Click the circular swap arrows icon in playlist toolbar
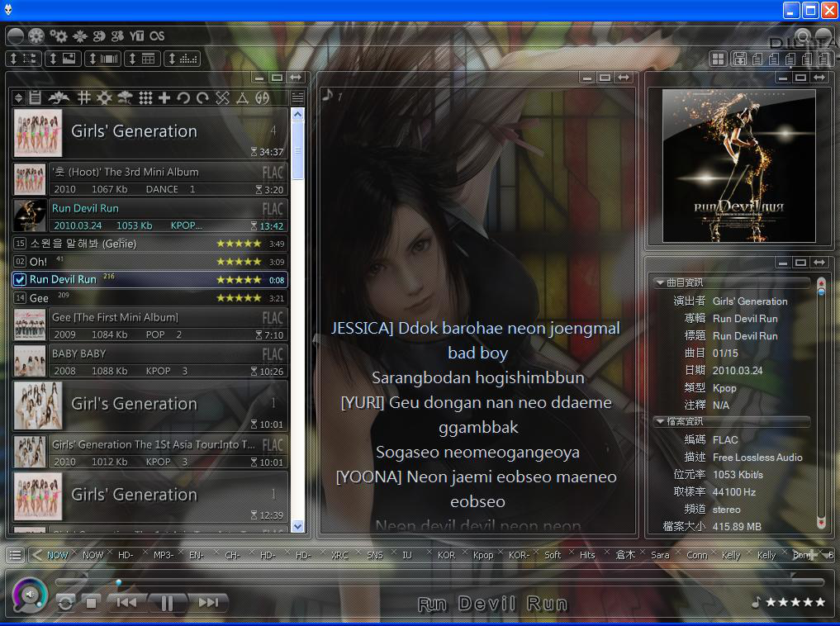Viewport: 840px width, 626px height. click(262, 97)
